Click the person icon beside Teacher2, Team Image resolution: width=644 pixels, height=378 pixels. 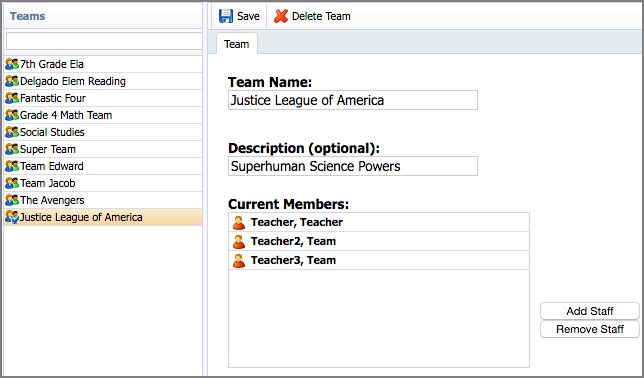point(239,241)
